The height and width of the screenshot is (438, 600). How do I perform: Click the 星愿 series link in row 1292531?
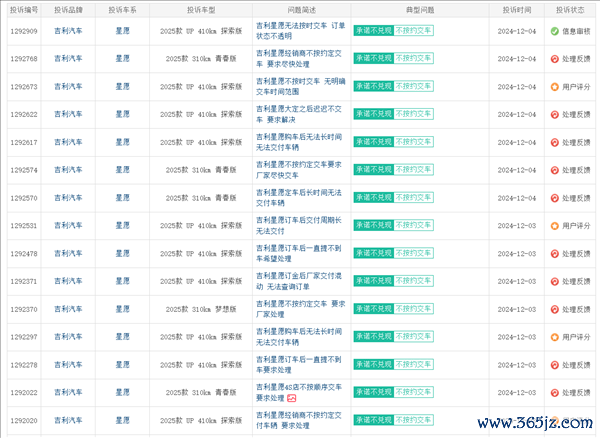[122, 225]
